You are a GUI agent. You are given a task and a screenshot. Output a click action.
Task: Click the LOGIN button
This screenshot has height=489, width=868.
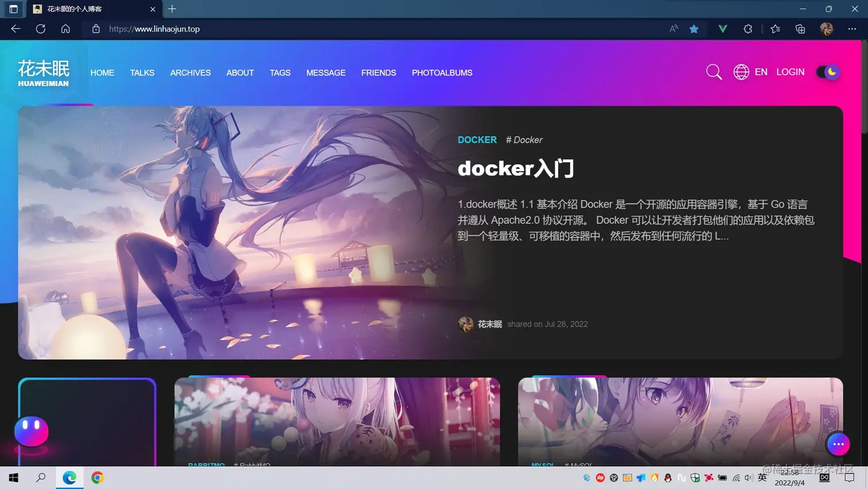click(790, 72)
